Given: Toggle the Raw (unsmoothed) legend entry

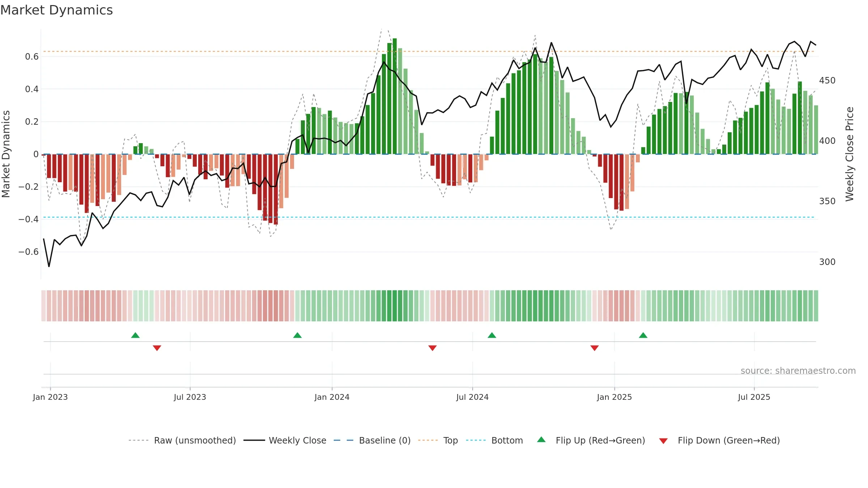Looking at the screenshot, I should click(x=182, y=440).
